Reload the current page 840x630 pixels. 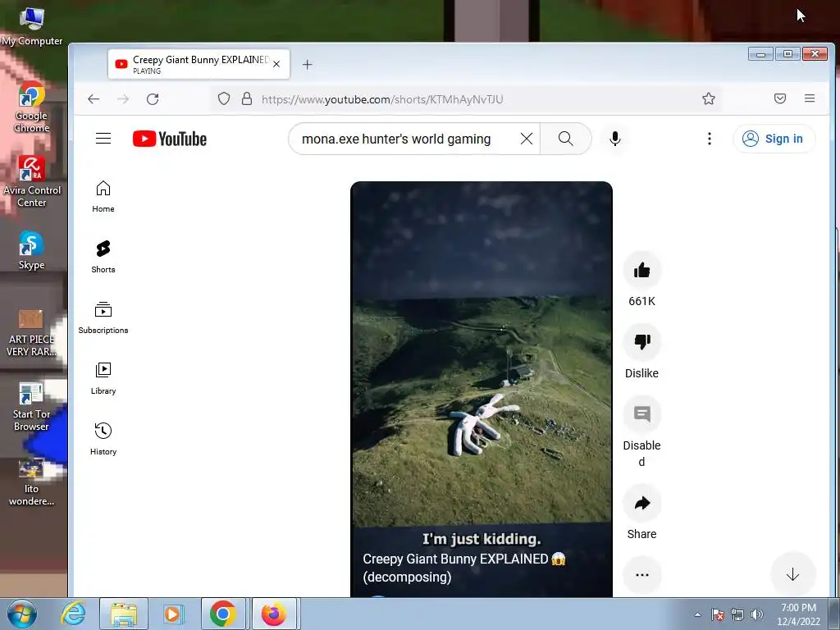click(153, 99)
